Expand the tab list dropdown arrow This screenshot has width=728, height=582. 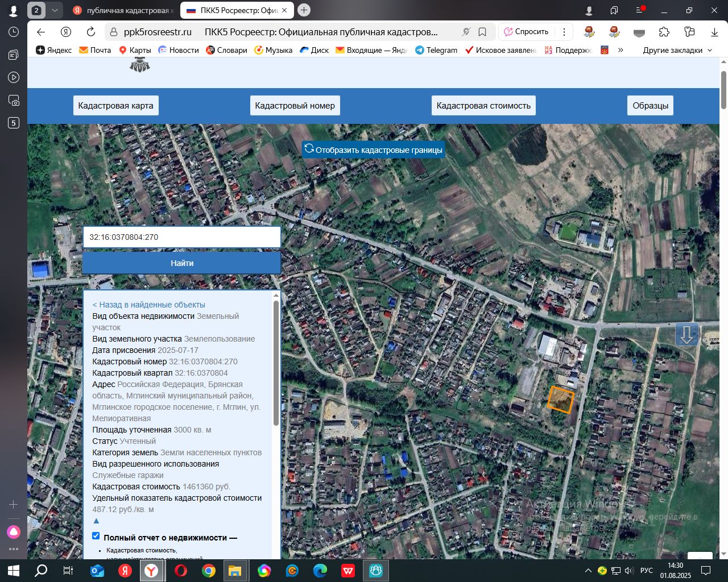pos(55,10)
